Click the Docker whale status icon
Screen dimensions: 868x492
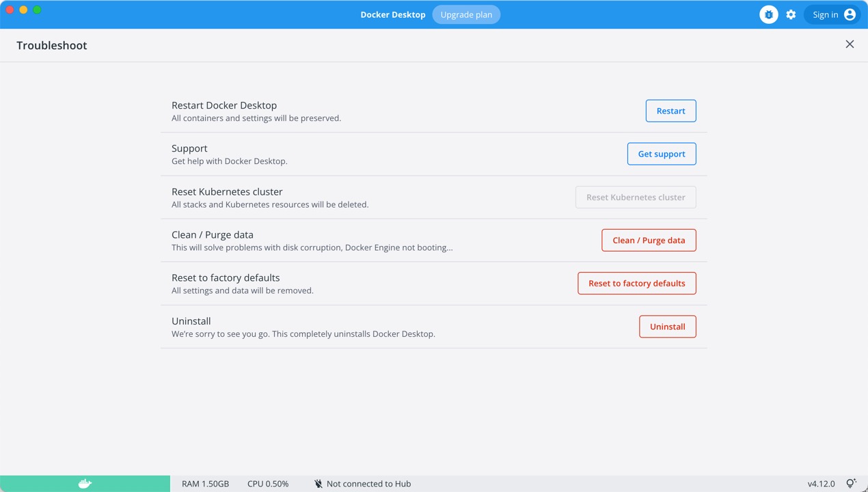coord(85,484)
